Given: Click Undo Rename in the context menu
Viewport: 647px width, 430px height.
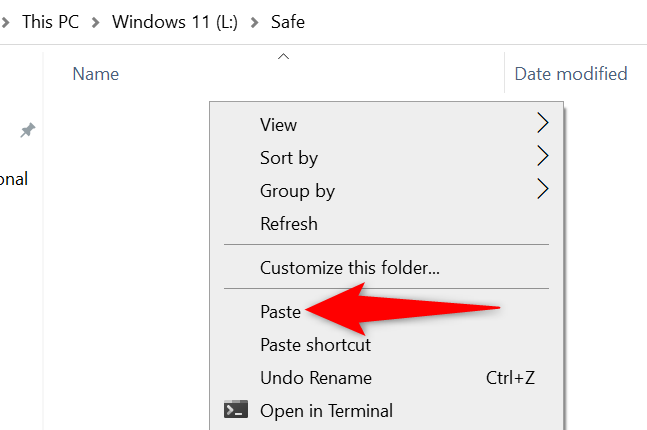Looking at the screenshot, I should click(x=315, y=377).
